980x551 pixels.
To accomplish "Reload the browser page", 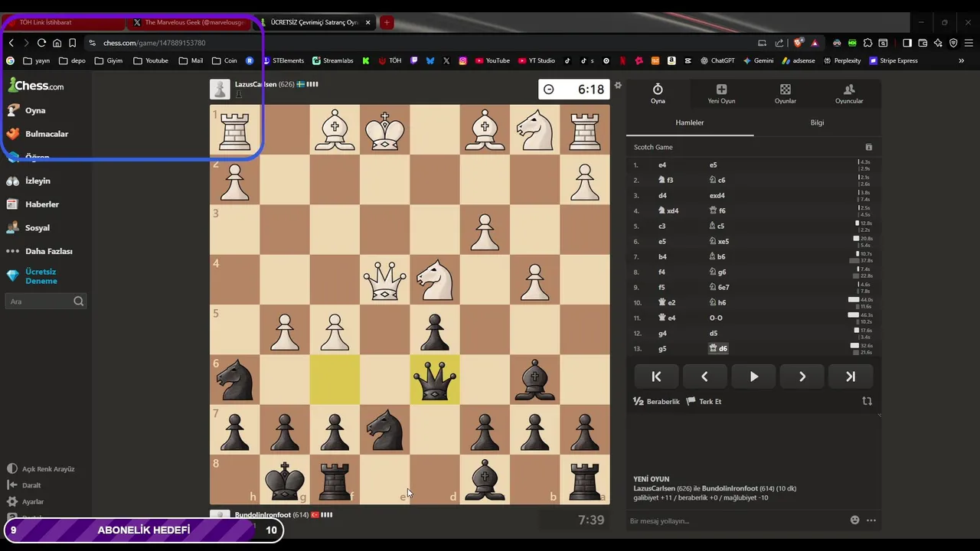I will coord(41,43).
